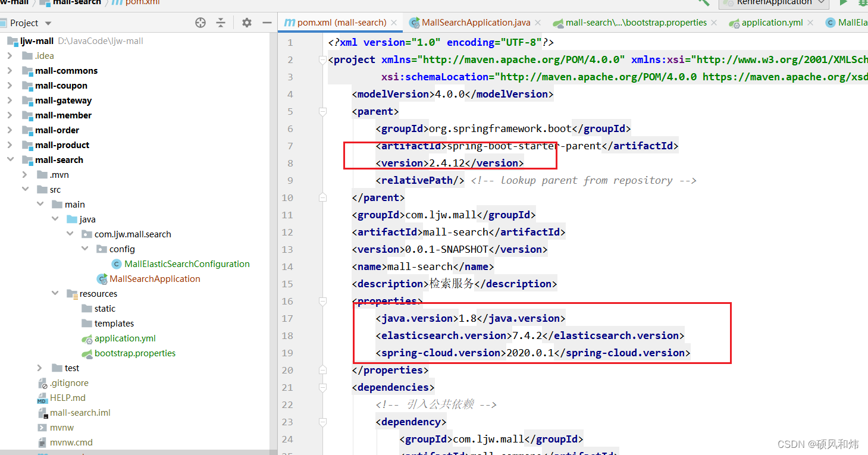Expand the mall-commons module
This screenshot has height=455, width=868.
point(10,71)
